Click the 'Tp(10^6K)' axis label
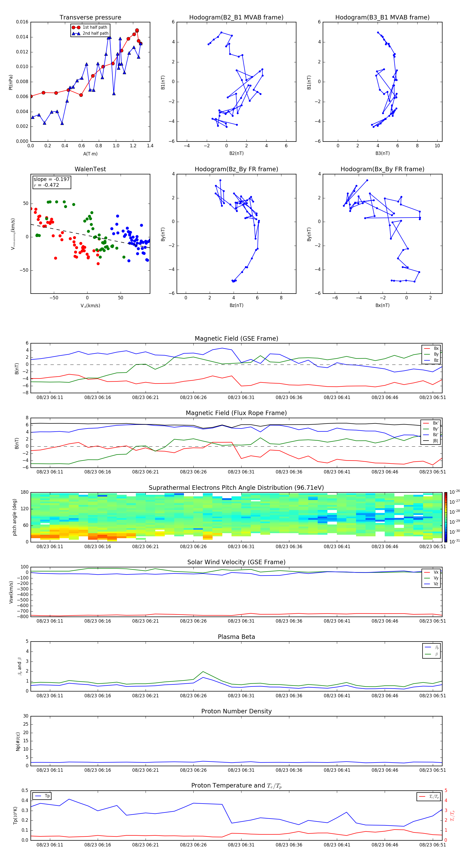The width and height of the screenshot is (473, 868). [x=15, y=815]
